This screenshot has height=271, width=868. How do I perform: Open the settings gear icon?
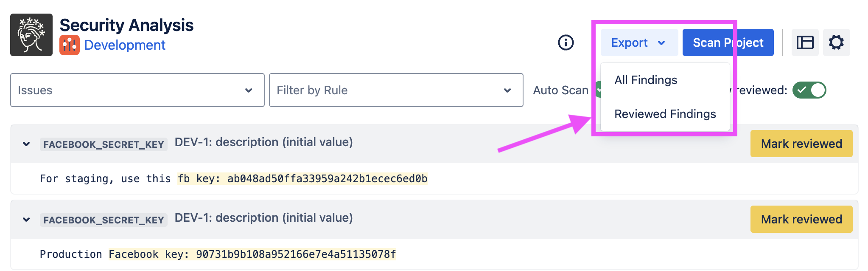(x=836, y=42)
